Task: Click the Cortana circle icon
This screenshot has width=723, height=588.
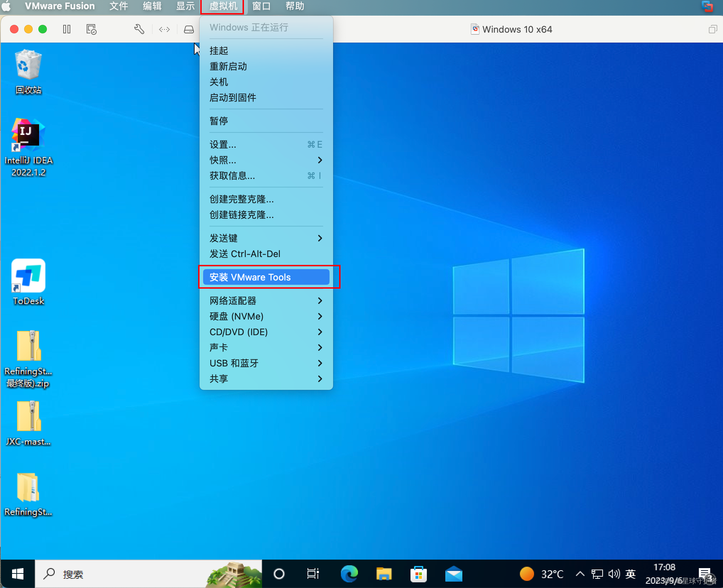Action: coord(279,574)
